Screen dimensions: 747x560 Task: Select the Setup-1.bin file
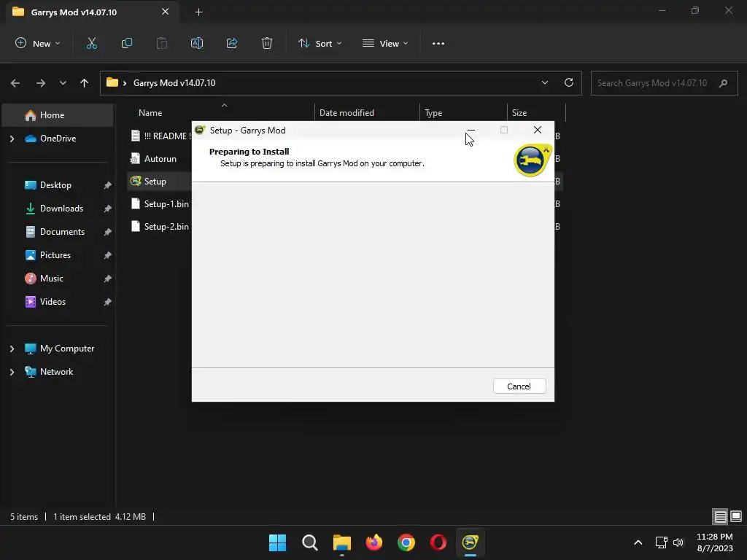click(160, 204)
